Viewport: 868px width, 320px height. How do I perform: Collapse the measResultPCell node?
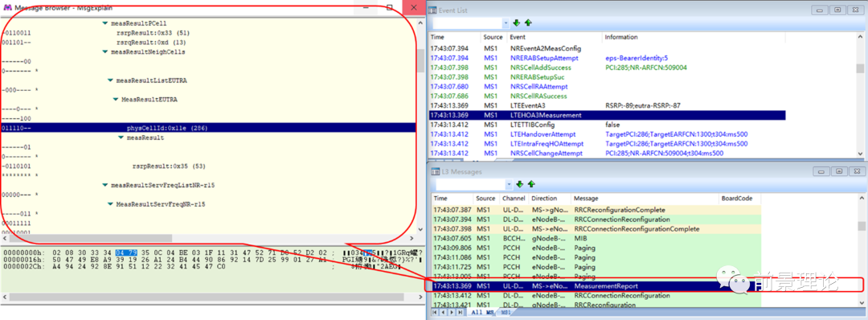tap(105, 23)
